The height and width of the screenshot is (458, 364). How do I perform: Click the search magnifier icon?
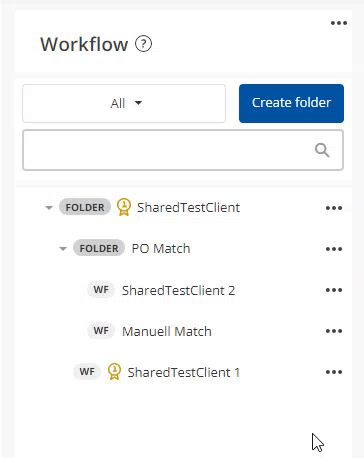coord(322,150)
